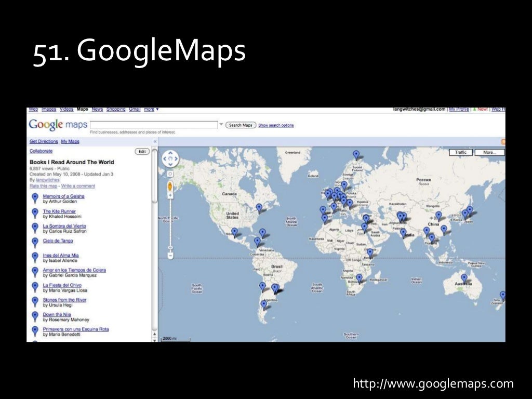Screen dimensions: 532x399
Task: Click the map marker in southern Argentina
Action: (x=264, y=304)
